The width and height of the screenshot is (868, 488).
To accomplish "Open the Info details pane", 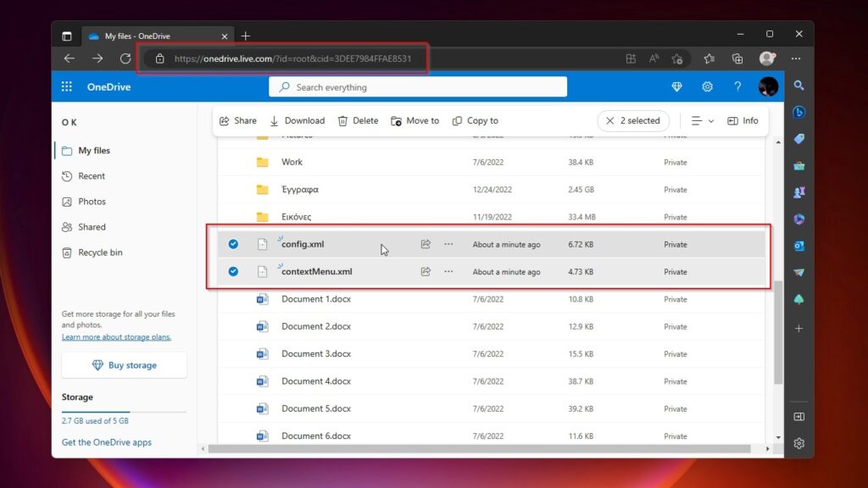I will click(x=743, y=120).
